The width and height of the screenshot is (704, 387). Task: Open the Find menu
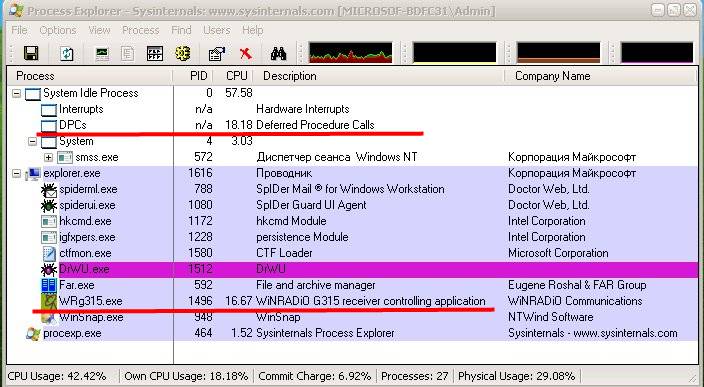tap(181, 31)
